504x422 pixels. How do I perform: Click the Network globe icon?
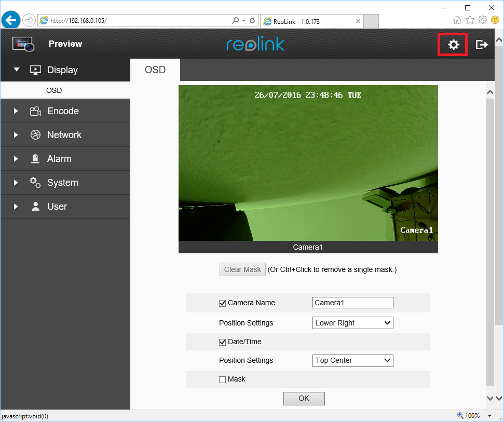[35, 135]
